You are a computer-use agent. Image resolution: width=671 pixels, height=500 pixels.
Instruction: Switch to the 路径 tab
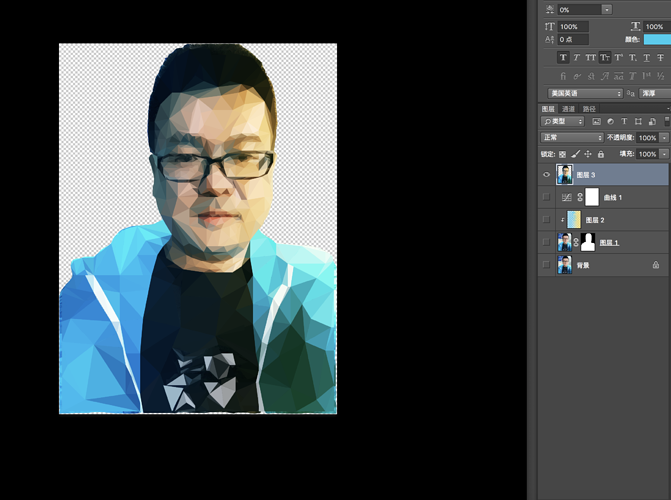coord(589,109)
